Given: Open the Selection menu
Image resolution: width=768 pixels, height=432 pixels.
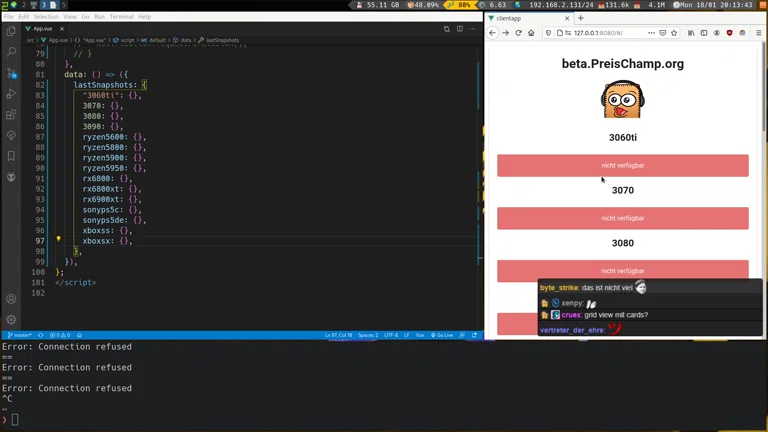Looking at the screenshot, I should click(46, 17).
